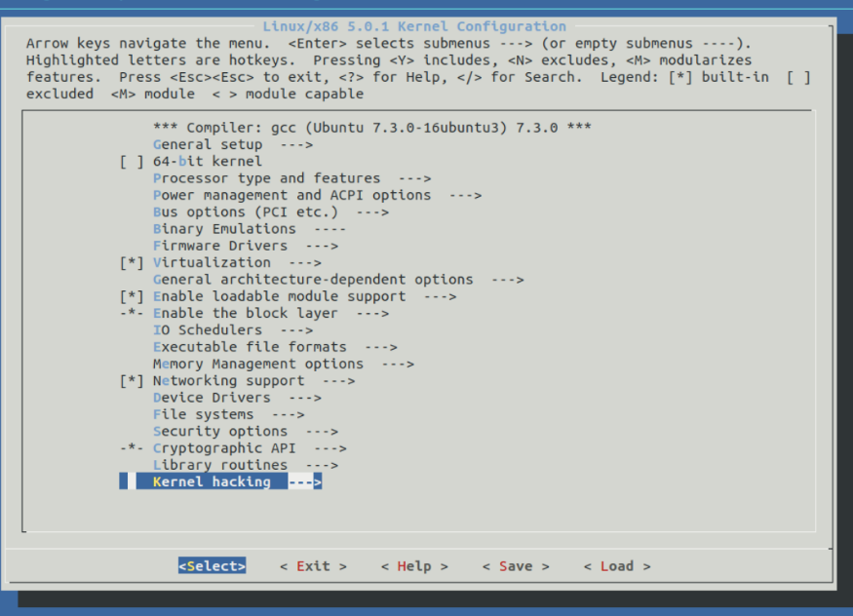Click the Linux/x86 5.0.1 Kernel Configuration title
The image size is (853, 616).
414,26
